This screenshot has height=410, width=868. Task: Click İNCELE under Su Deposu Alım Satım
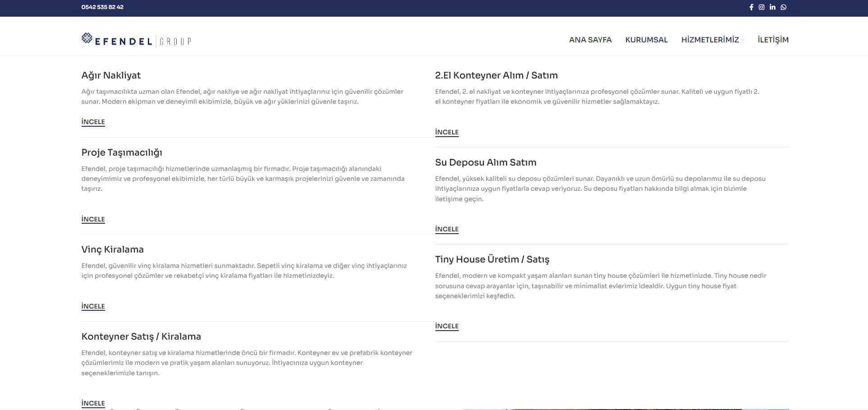[447, 229]
